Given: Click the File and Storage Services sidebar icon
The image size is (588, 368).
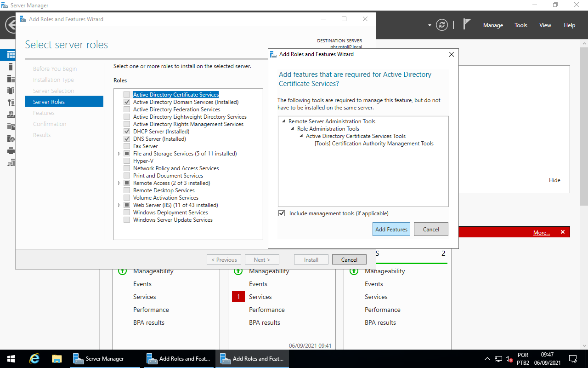Looking at the screenshot, I should click(11, 126).
